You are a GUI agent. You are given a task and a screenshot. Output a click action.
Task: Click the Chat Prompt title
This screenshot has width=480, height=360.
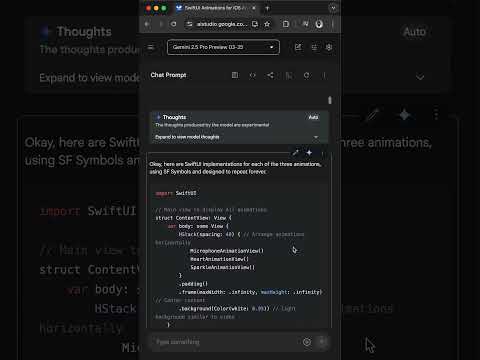click(168, 75)
